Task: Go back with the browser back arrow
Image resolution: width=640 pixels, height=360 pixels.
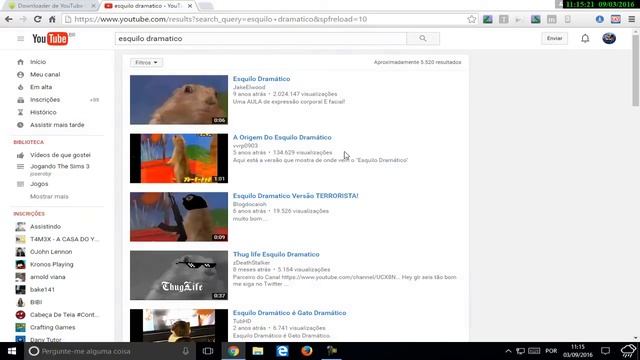Action: pos(9,19)
